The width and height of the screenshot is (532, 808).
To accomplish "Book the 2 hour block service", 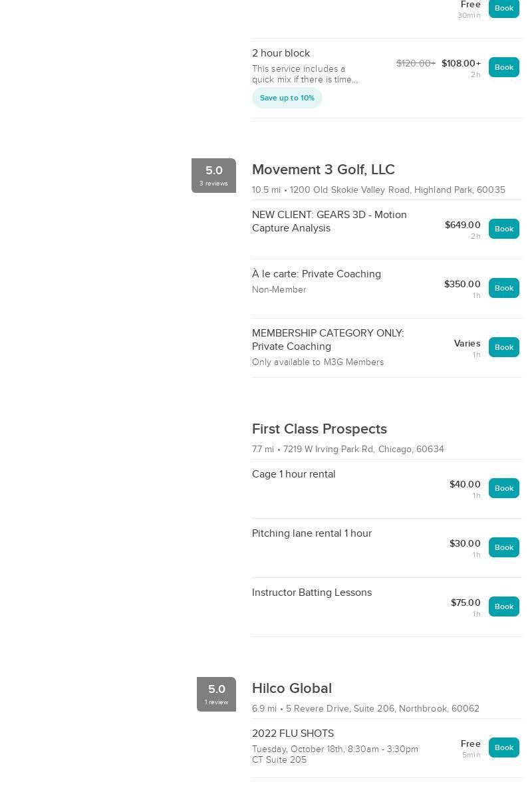I will pos(503,67).
